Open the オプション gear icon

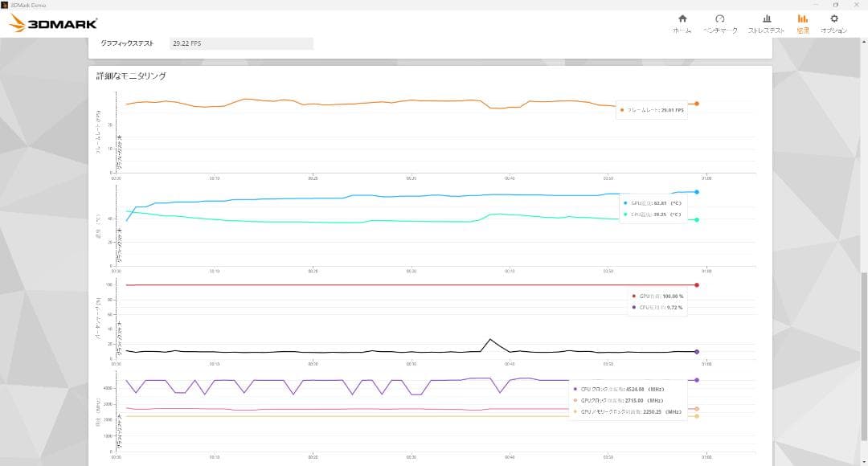pyautogui.click(x=833, y=19)
